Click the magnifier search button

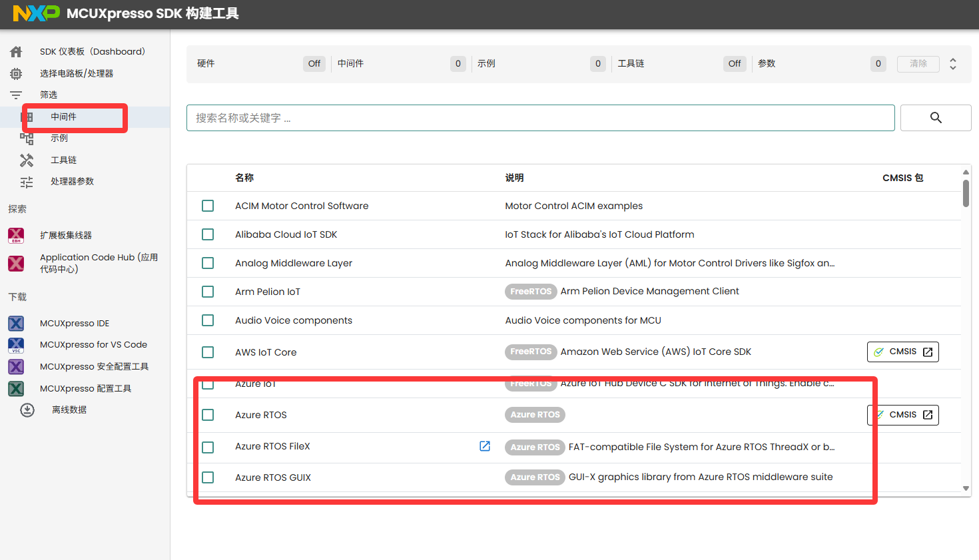coord(936,118)
